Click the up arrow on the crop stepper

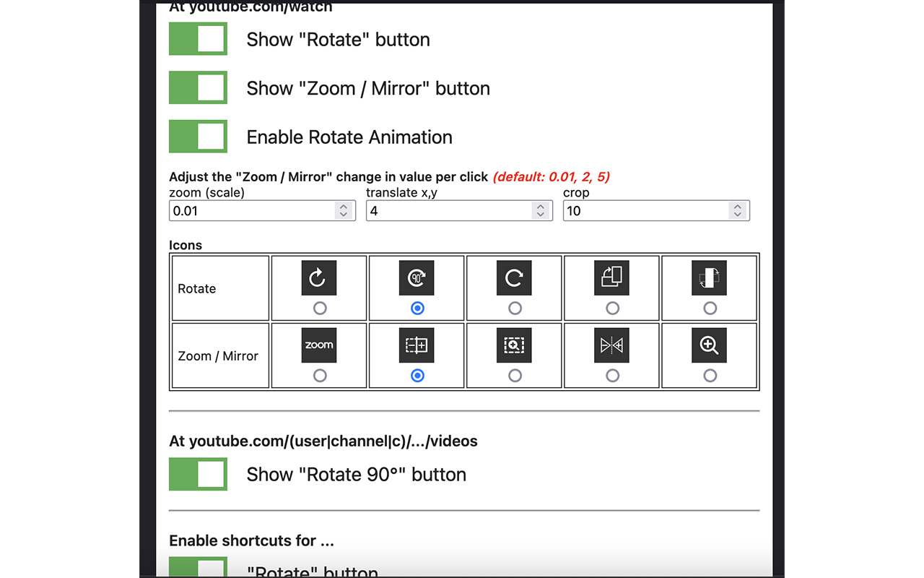(x=737, y=207)
